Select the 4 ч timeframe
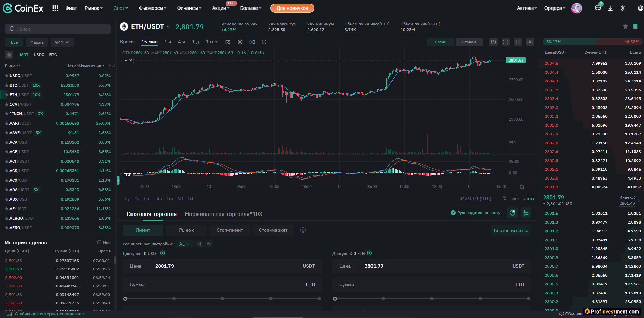Image resolution: width=644 pixels, height=318 pixels. coord(181,42)
